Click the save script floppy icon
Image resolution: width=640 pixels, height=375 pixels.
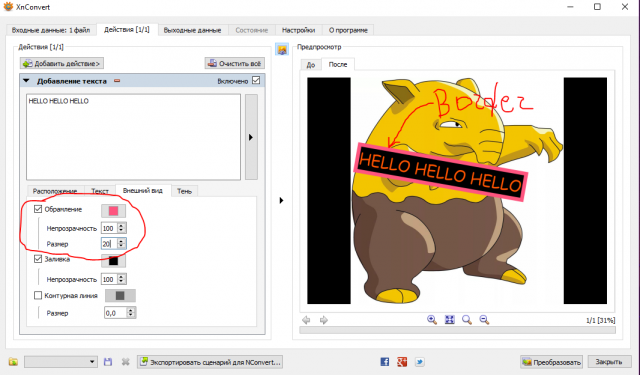click(108, 362)
